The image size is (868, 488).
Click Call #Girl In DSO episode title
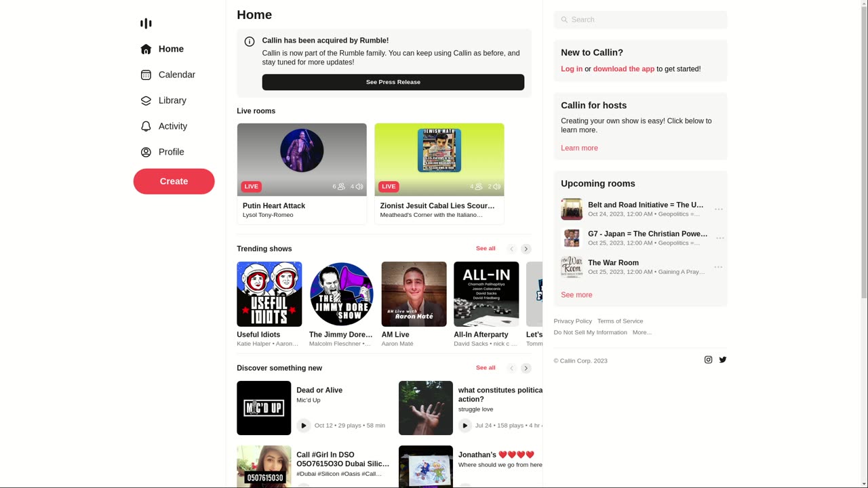point(342,460)
